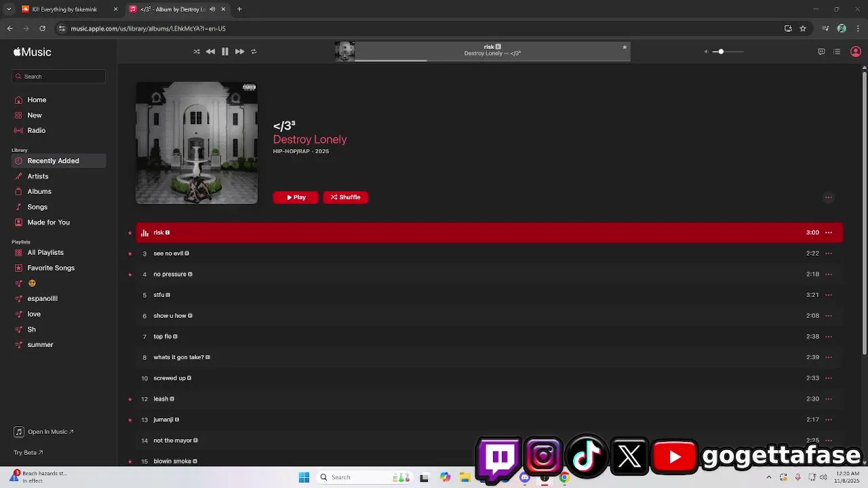
Task: Click the Try Beta link
Action: pyautogui.click(x=28, y=453)
